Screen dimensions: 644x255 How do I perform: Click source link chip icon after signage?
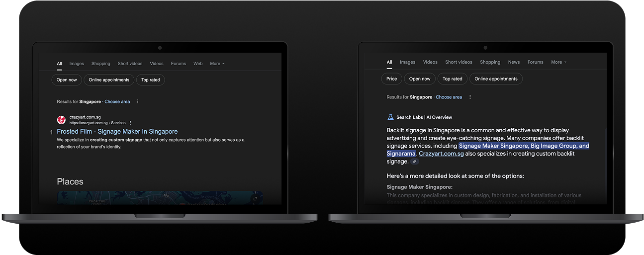pyautogui.click(x=415, y=162)
